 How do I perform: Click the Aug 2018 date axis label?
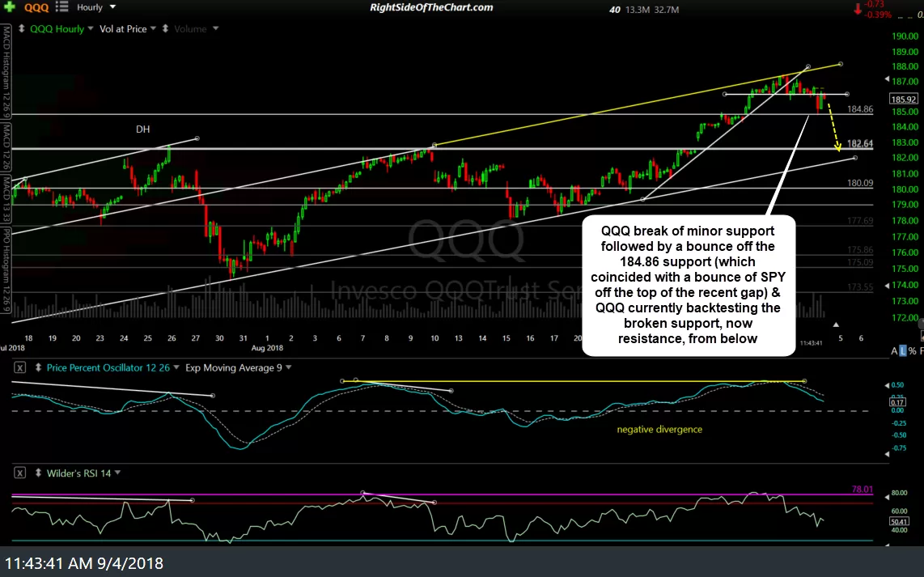[267, 348]
